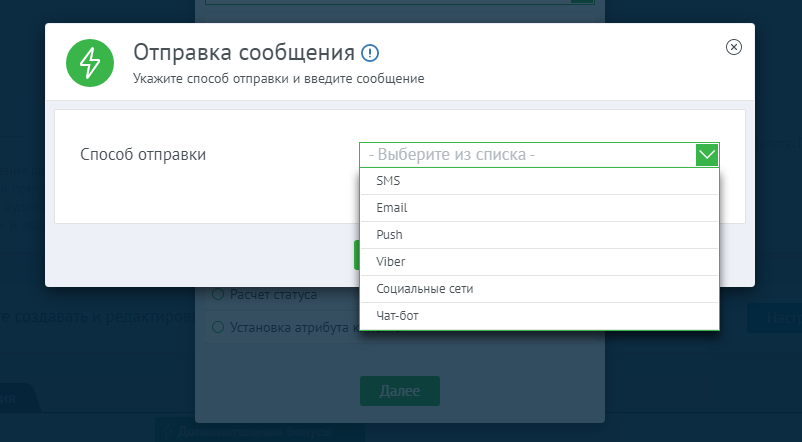Close the Отправка сообщения dialog

click(733, 47)
